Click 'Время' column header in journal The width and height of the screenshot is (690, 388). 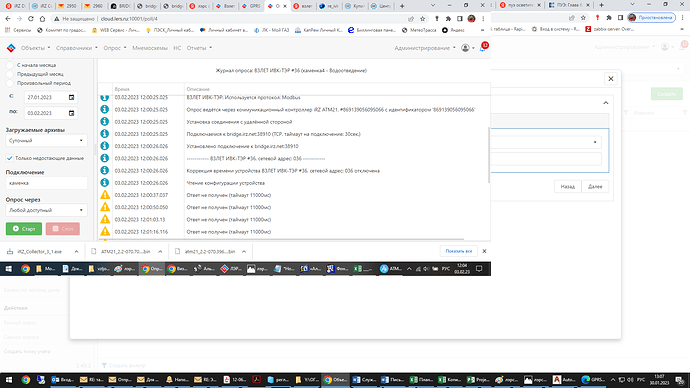coord(122,89)
